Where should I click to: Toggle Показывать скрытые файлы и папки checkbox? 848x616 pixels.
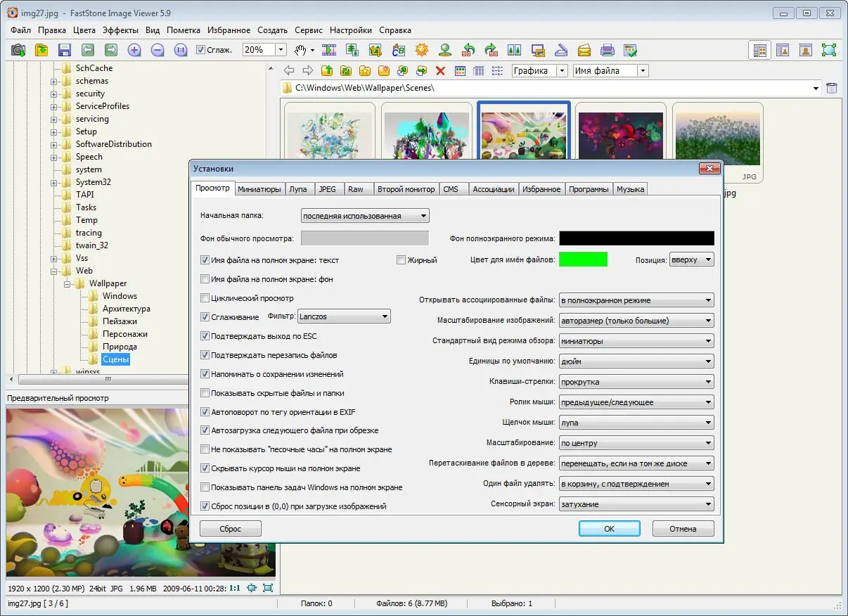tap(205, 393)
